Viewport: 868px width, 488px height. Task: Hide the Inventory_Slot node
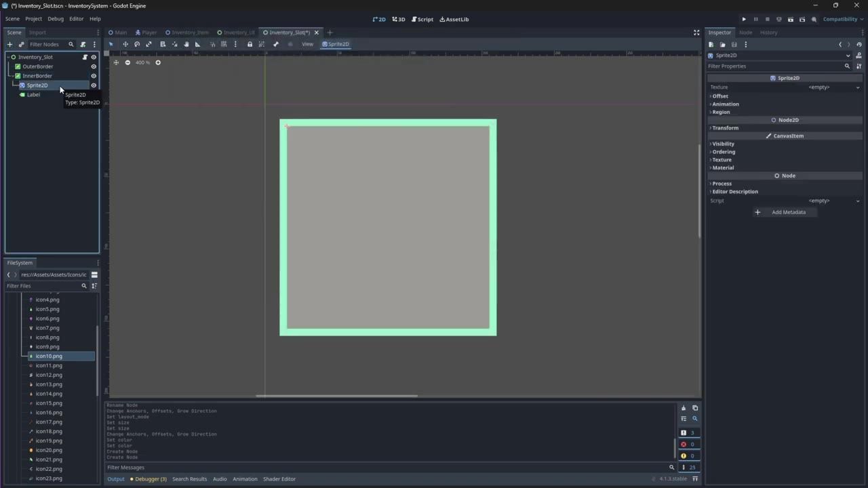coord(94,57)
